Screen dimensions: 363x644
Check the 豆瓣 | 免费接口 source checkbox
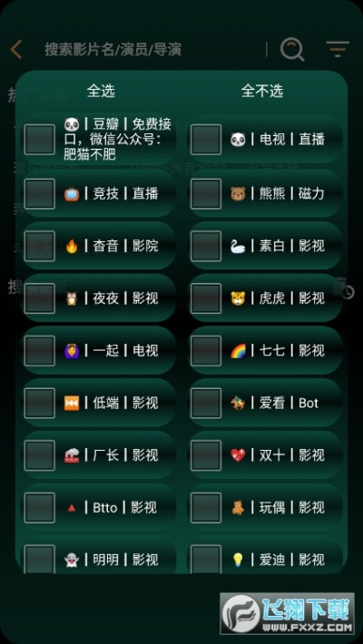(39, 140)
